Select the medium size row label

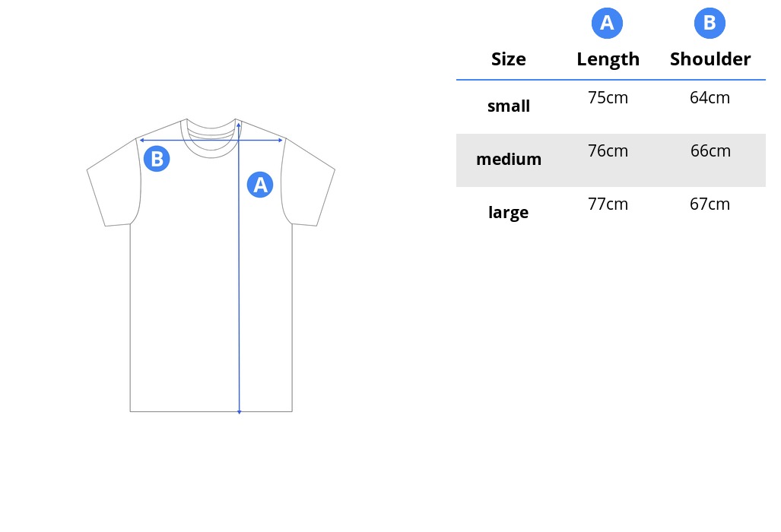(x=509, y=160)
